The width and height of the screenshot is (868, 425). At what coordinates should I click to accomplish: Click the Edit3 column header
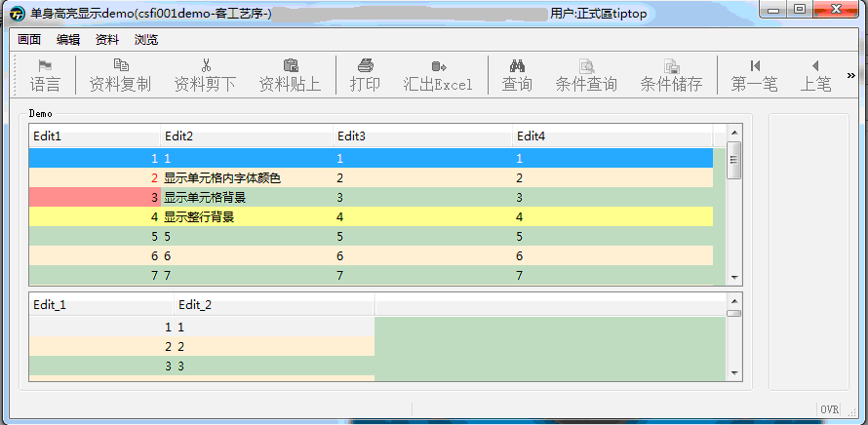[x=423, y=136]
